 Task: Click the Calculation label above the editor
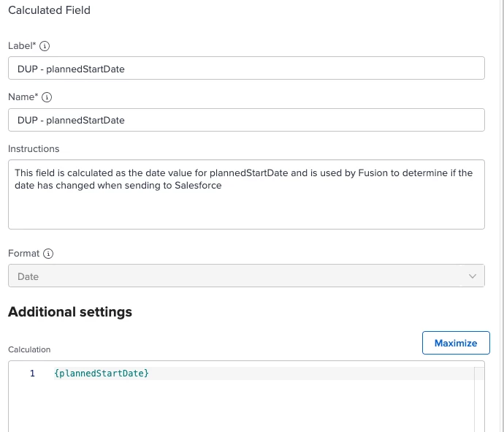coord(29,349)
